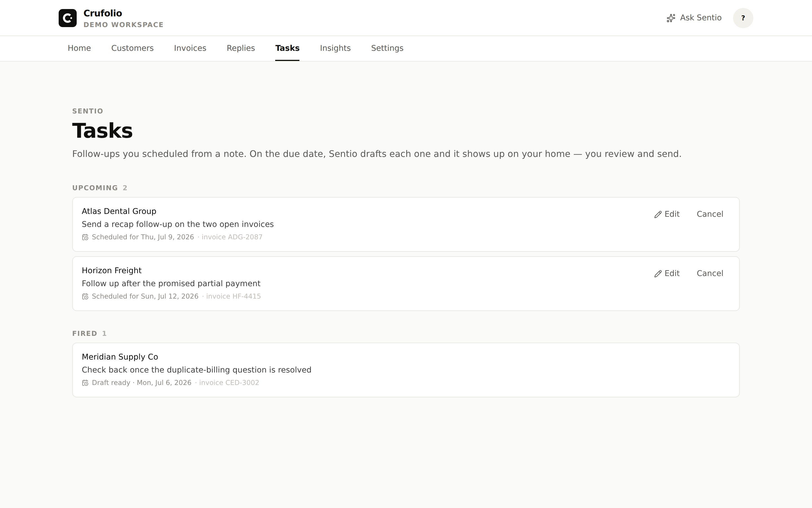Click the Follow-ups description paragraph
812x508 pixels.
click(377, 154)
